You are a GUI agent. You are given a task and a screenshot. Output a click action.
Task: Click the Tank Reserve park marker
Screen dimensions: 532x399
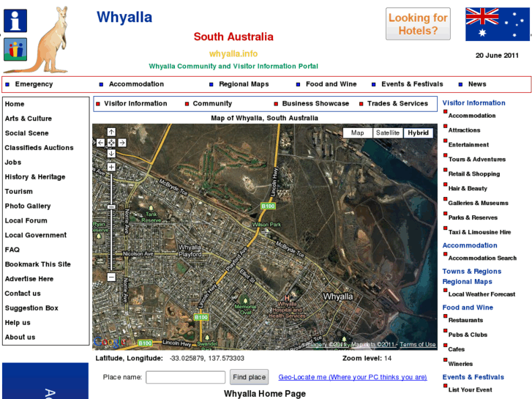(x=151, y=208)
